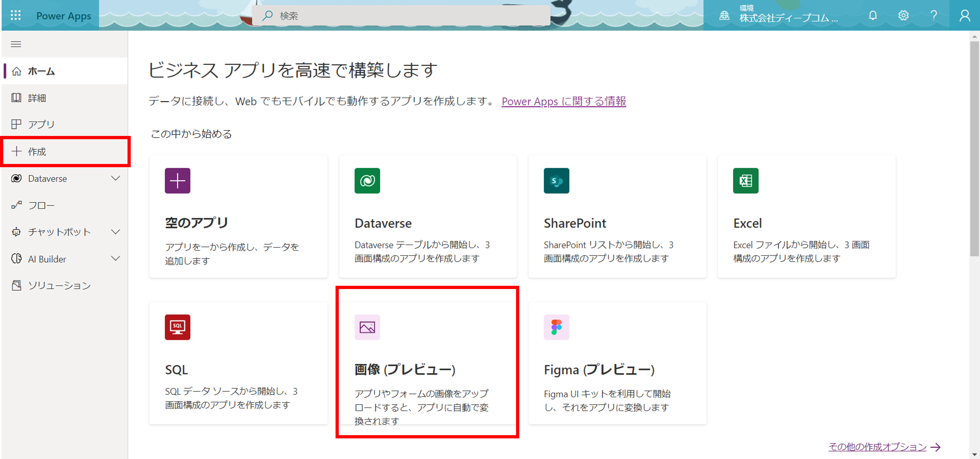The width and height of the screenshot is (980, 459).
Task: Choose the SQL card title
Action: click(177, 370)
